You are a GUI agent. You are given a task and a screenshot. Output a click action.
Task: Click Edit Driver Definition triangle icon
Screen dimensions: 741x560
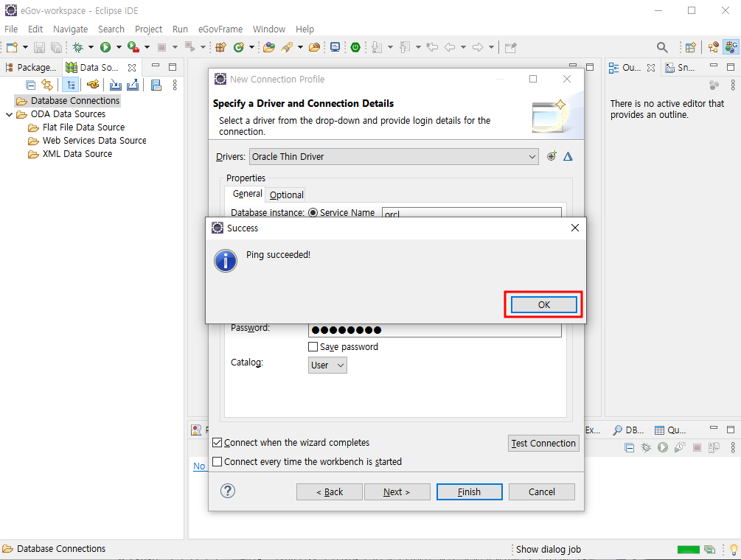pyautogui.click(x=568, y=156)
